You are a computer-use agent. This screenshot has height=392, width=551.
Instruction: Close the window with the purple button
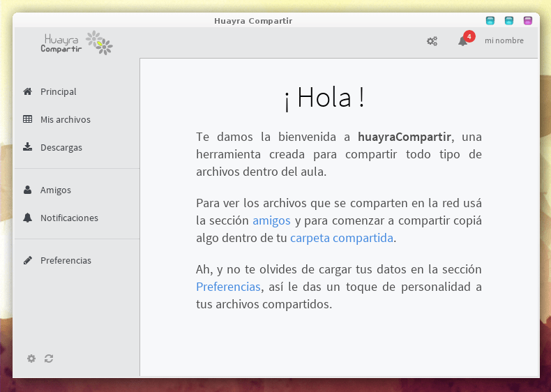coord(528,21)
